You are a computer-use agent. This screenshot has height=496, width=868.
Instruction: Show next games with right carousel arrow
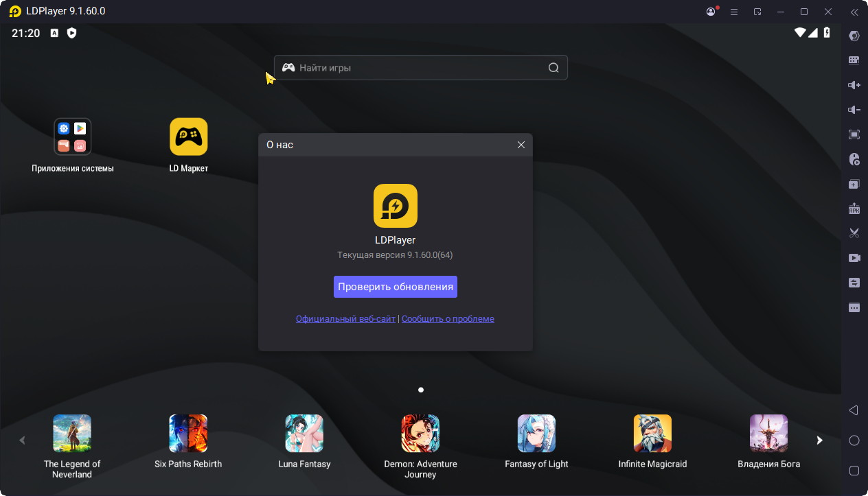(x=819, y=440)
